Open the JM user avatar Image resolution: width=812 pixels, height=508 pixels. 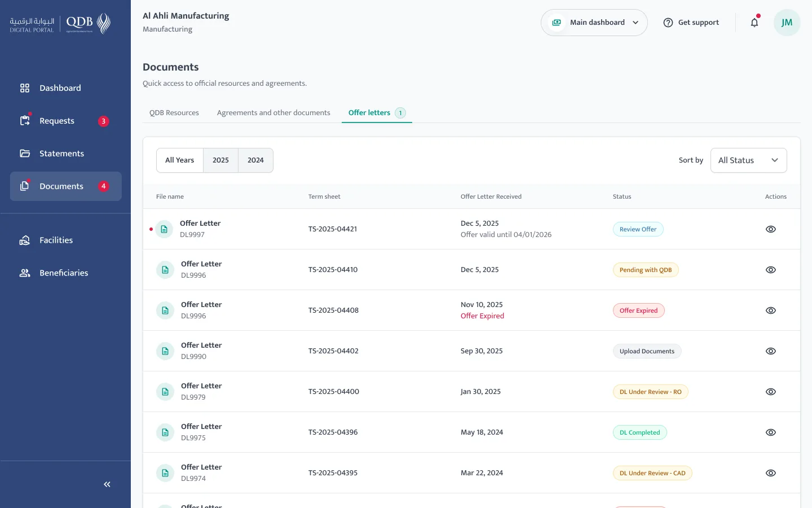point(787,23)
